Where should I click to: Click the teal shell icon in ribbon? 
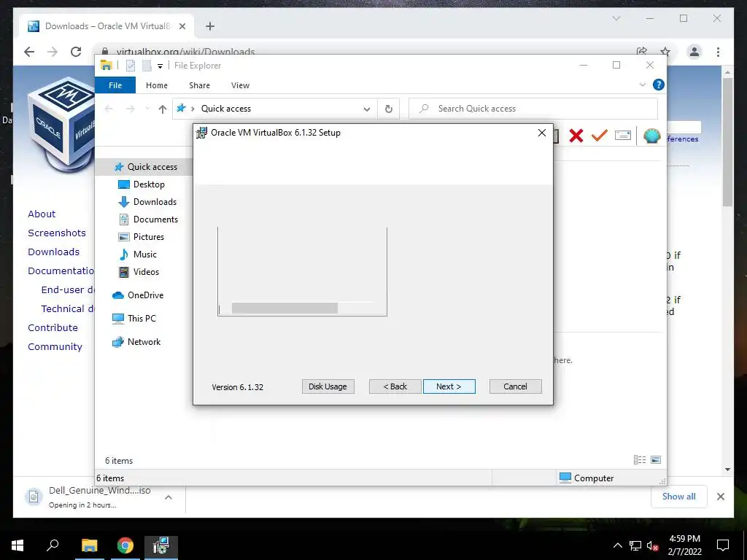(651, 136)
